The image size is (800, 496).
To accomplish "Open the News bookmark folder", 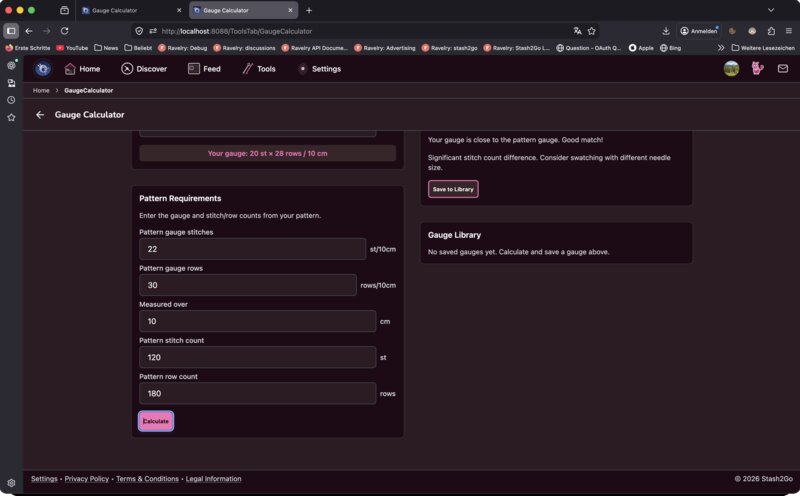I will pyautogui.click(x=106, y=48).
